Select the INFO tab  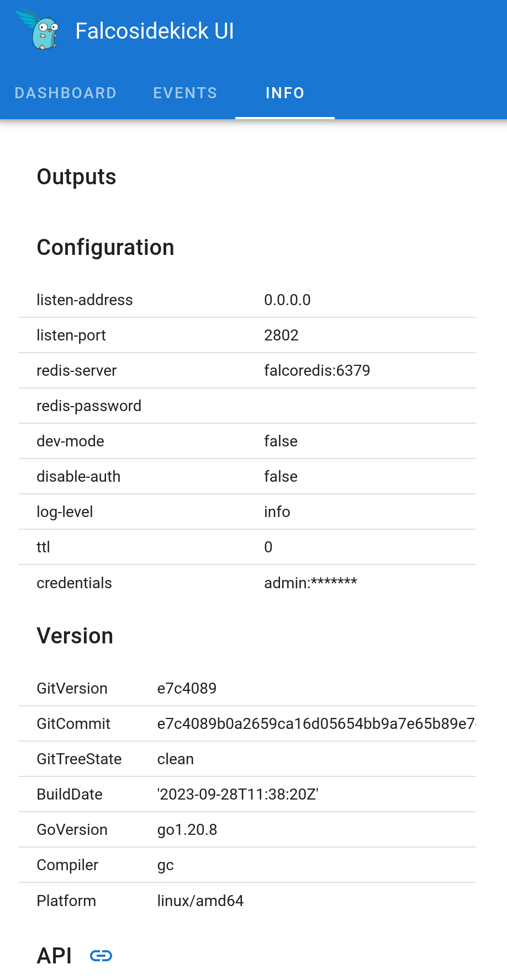point(285,93)
